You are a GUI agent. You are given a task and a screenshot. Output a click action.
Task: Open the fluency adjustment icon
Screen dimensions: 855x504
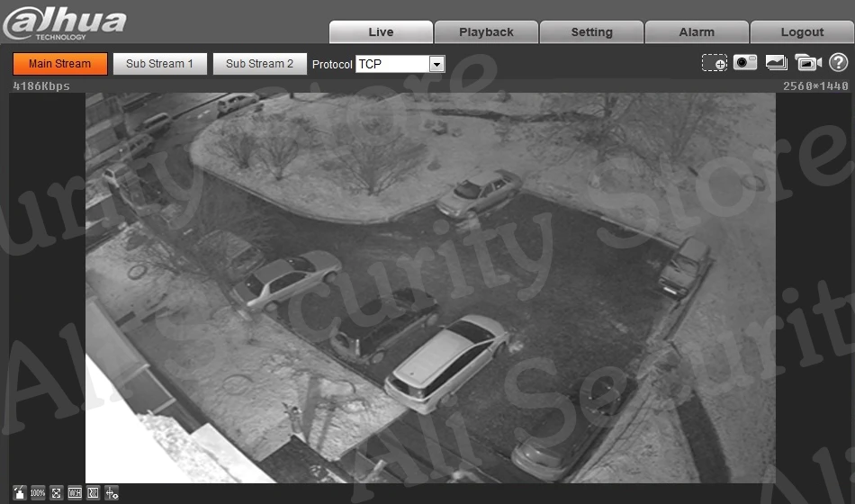point(94,493)
